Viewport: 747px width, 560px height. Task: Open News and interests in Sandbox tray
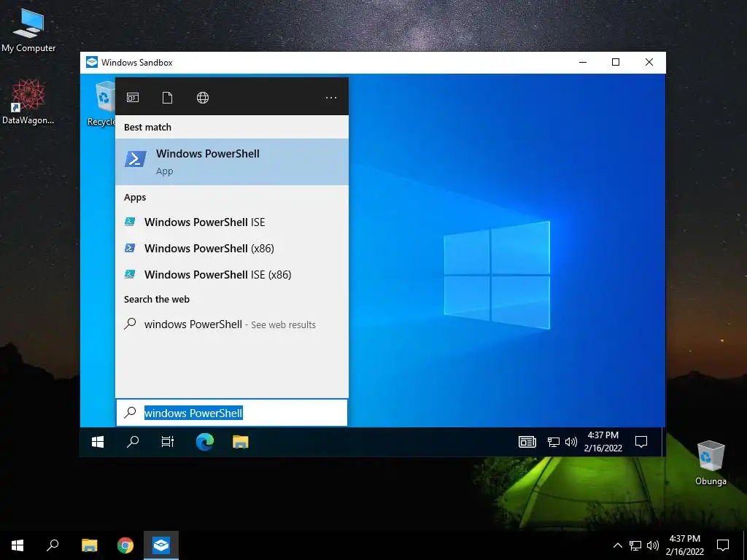click(527, 442)
